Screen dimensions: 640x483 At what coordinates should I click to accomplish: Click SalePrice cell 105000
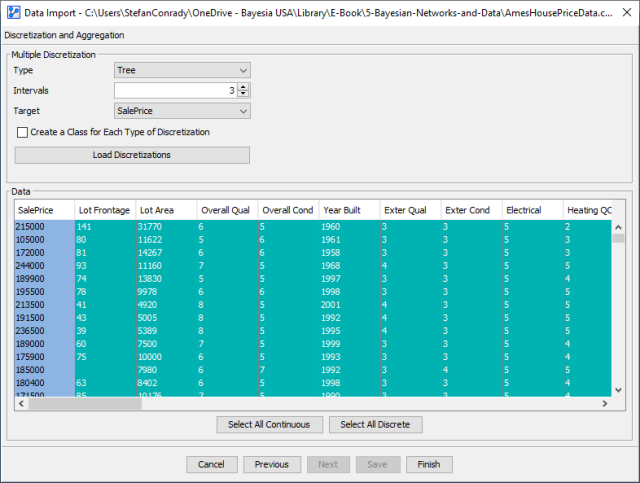(x=45, y=240)
